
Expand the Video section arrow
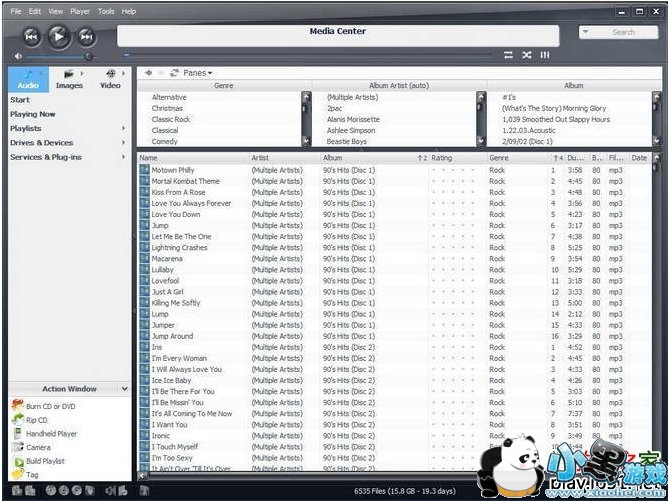[x=124, y=73]
